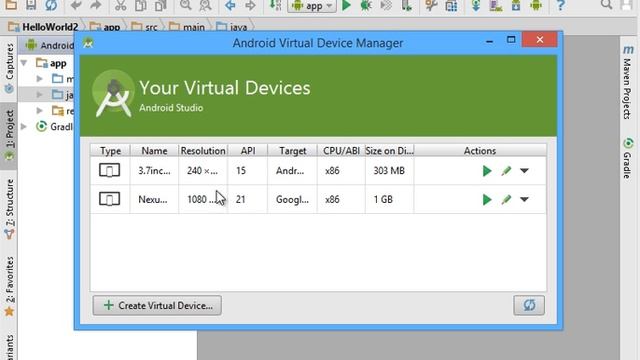This screenshot has width=640, height=360.
Task: Edit the Nexus virtual device
Action: point(506,200)
